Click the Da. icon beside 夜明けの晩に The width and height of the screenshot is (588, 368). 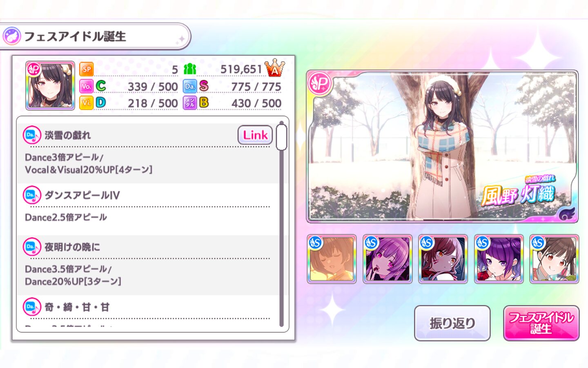pyautogui.click(x=32, y=247)
